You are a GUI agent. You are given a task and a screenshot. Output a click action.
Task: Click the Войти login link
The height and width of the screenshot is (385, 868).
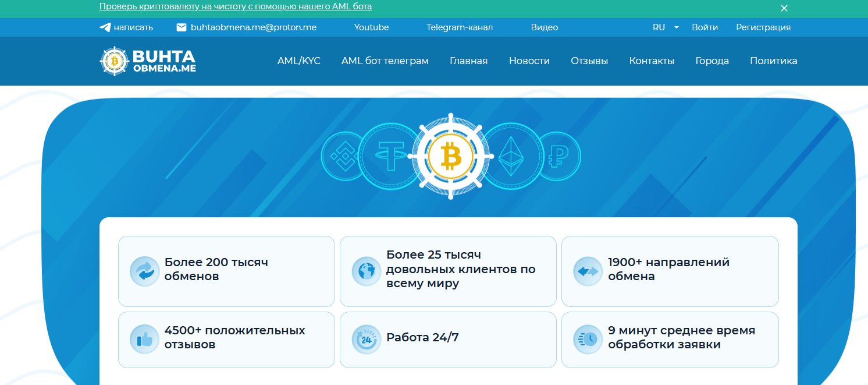tap(705, 27)
